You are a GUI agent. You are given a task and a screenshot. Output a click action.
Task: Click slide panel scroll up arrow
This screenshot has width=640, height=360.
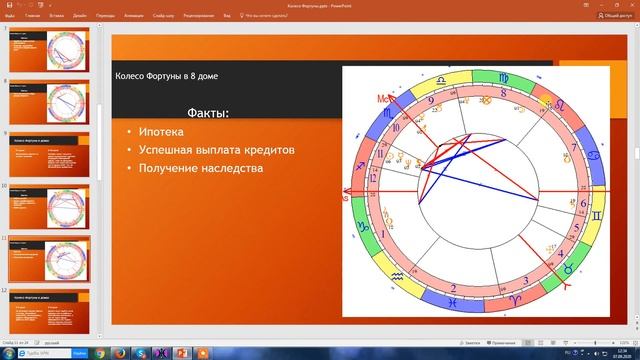pos(99,25)
